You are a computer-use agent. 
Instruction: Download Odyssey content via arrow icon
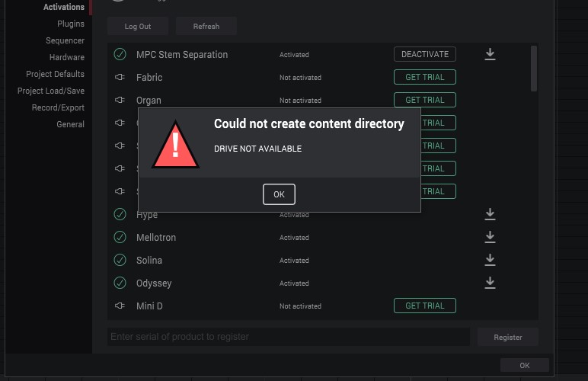click(490, 283)
